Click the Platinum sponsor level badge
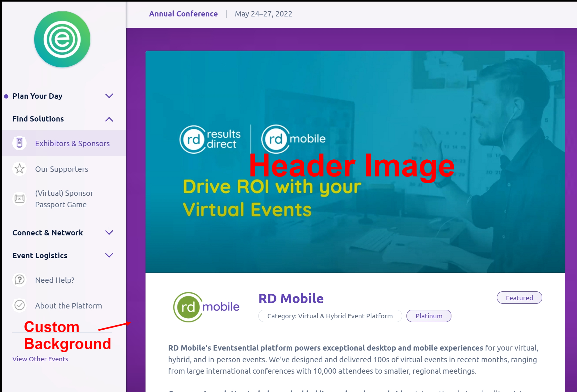Image resolution: width=577 pixels, height=392 pixels. 429,316
